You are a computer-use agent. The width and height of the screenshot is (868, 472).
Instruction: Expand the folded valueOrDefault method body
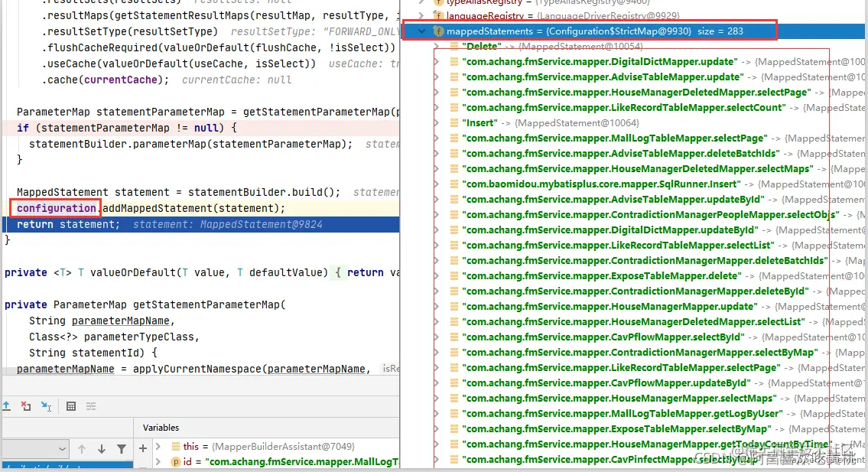point(338,272)
